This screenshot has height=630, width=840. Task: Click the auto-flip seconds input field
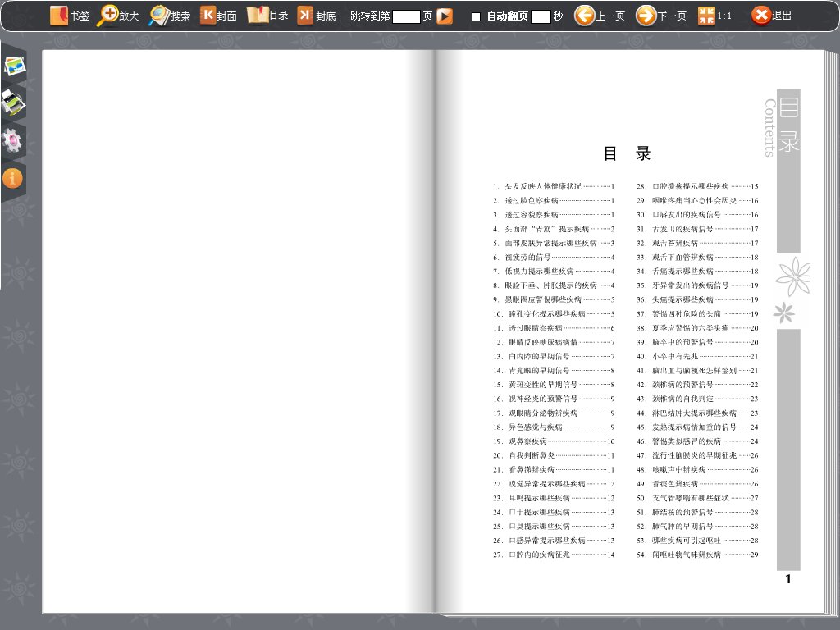click(x=541, y=16)
